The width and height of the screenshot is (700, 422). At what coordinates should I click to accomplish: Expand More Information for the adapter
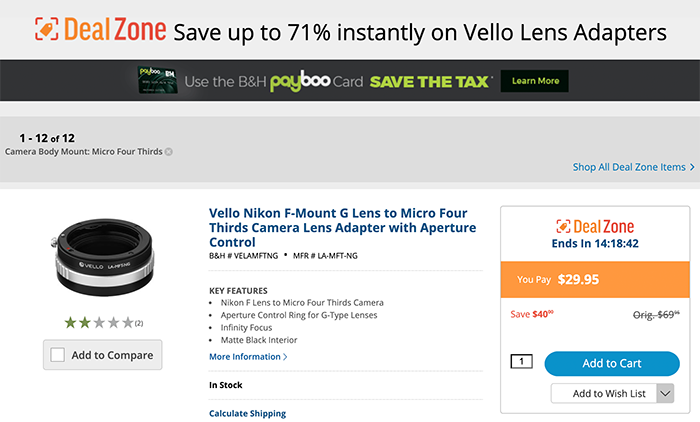coord(247,356)
